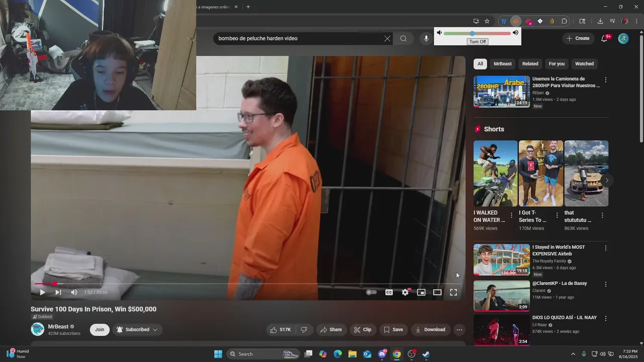Select the All filter chip
Image resolution: width=644 pixels, height=362 pixels.
[480, 64]
